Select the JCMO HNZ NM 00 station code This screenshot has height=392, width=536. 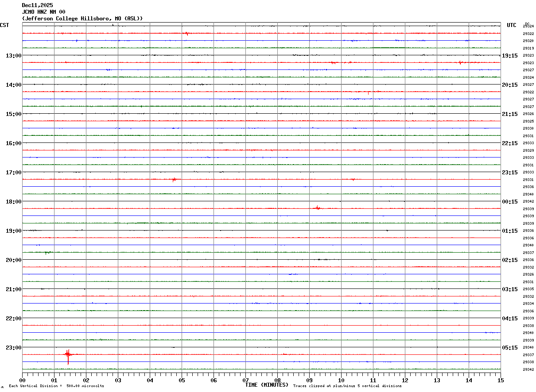coord(43,12)
